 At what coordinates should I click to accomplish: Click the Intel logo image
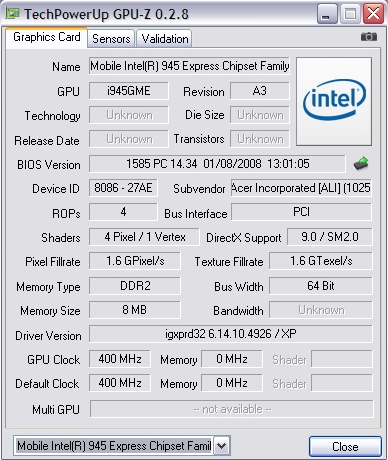(334, 101)
